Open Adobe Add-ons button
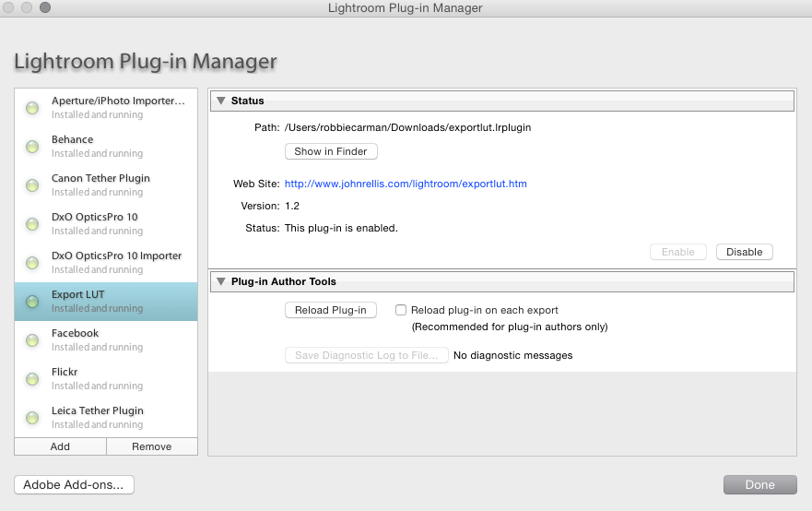The width and height of the screenshot is (812, 511). 74,484
